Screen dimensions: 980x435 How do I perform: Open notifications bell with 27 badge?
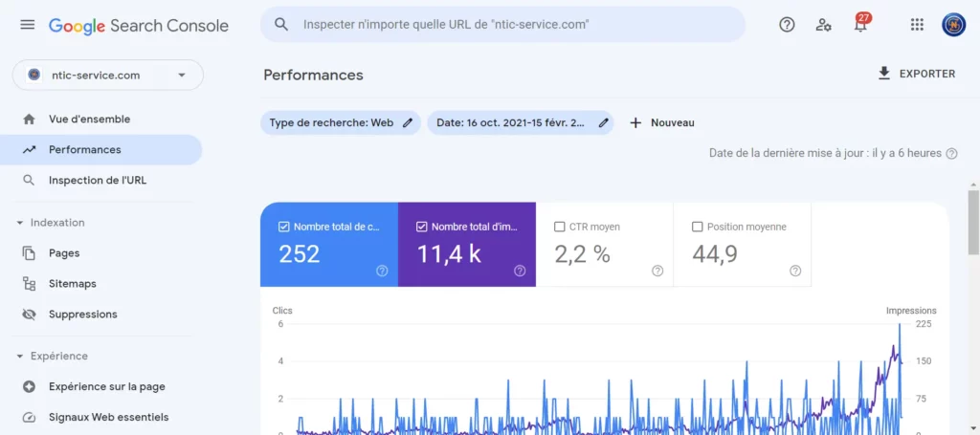point(860,25)
